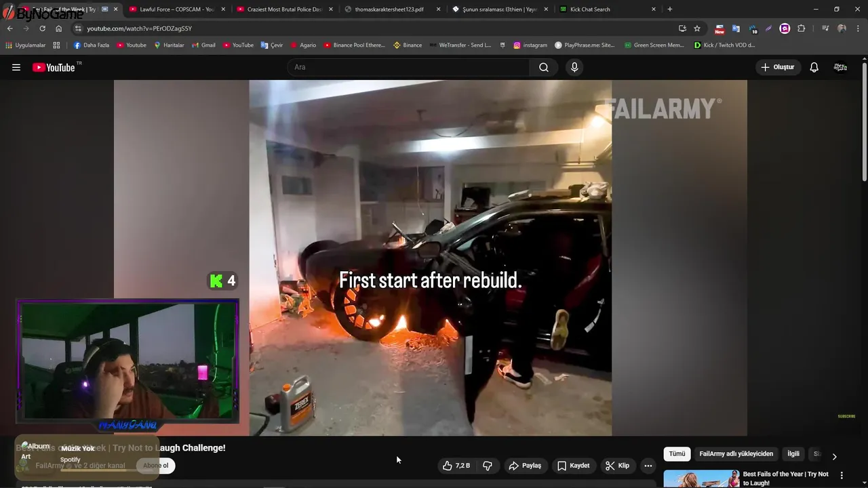This screenshot has width=868, height=488.
Task: Share the video with Paylaş
Action: (525, 466)
